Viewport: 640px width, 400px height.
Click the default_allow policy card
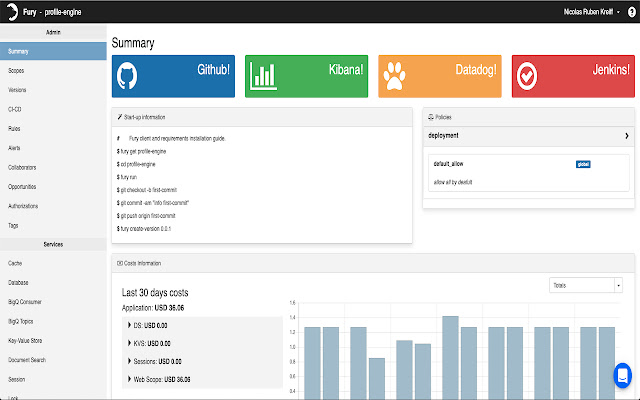(x=529, y=173)
